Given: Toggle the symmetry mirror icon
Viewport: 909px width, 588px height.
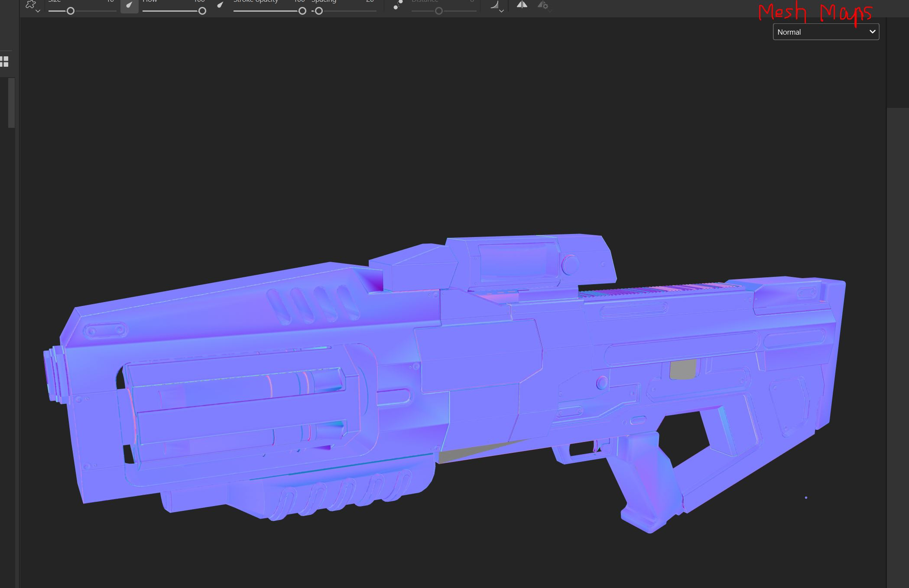Looking at the screenshot, I should click(x=522, y=5).
